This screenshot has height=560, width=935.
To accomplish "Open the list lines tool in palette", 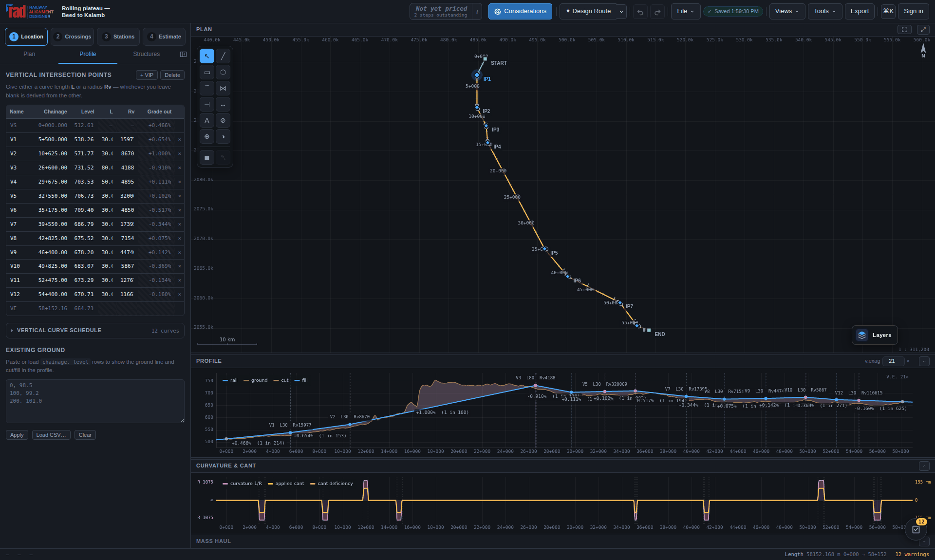I will pos(207,158).
